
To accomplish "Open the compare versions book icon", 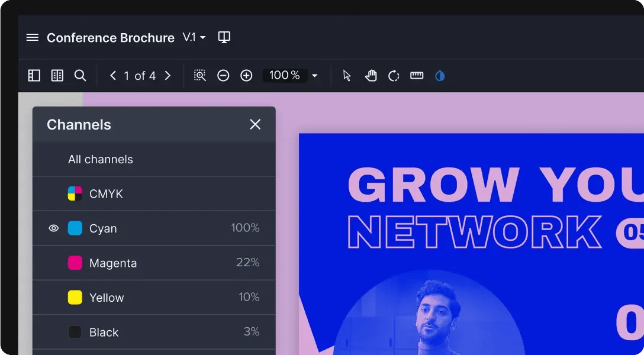I will tap(224, 37).
